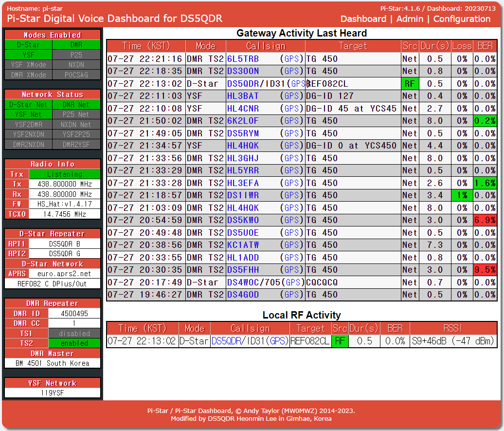The width and height of the screenshot is (504, 431).
Task: Click the Listening Trx status
Action: tap(65, 174)
